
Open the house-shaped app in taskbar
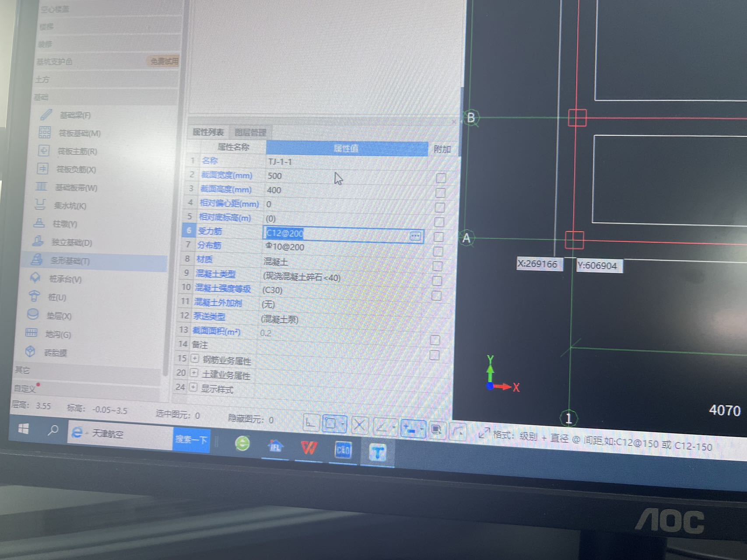(x=275, y=446)
